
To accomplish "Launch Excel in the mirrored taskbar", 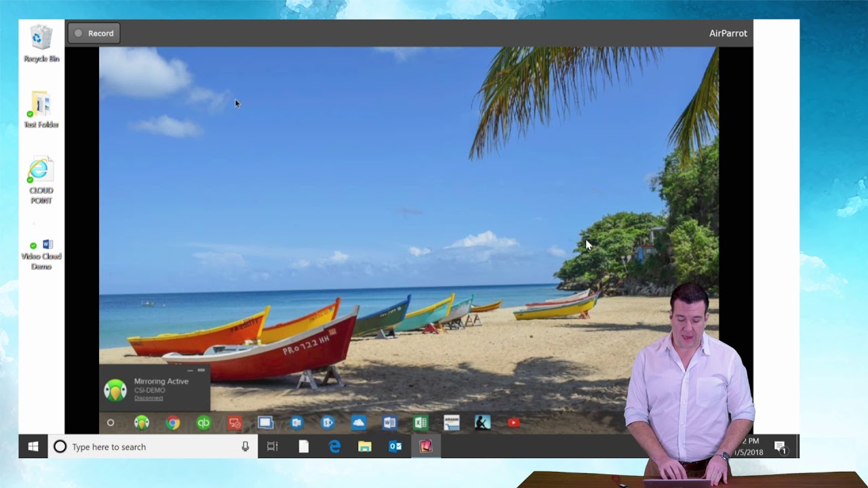I will [x=420, y=423].
